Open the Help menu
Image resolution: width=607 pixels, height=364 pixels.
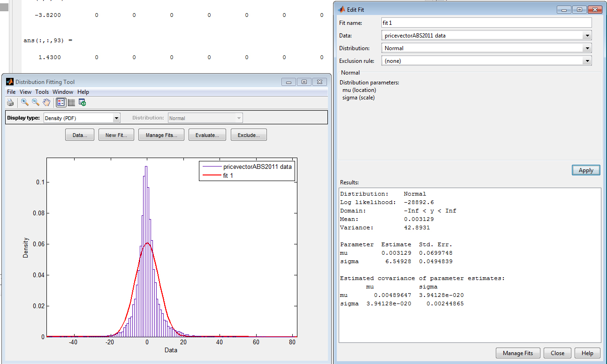point(83,92)
